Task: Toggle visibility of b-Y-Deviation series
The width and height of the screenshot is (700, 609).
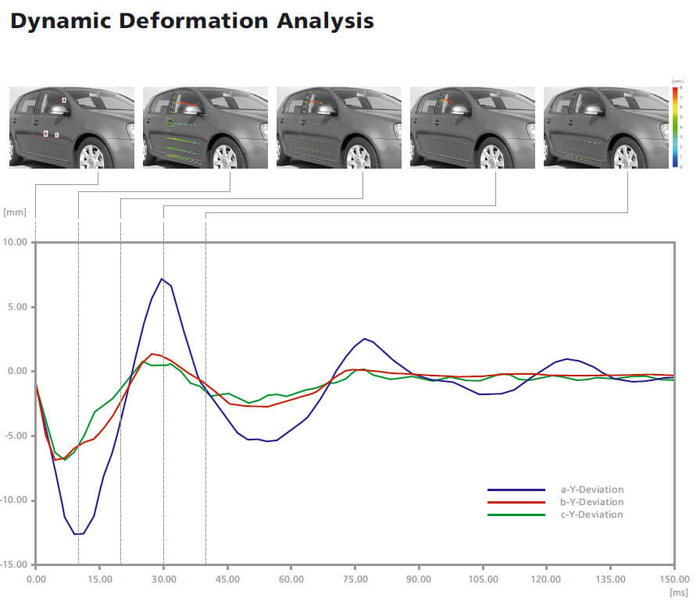Action: [x=591, y=502]
